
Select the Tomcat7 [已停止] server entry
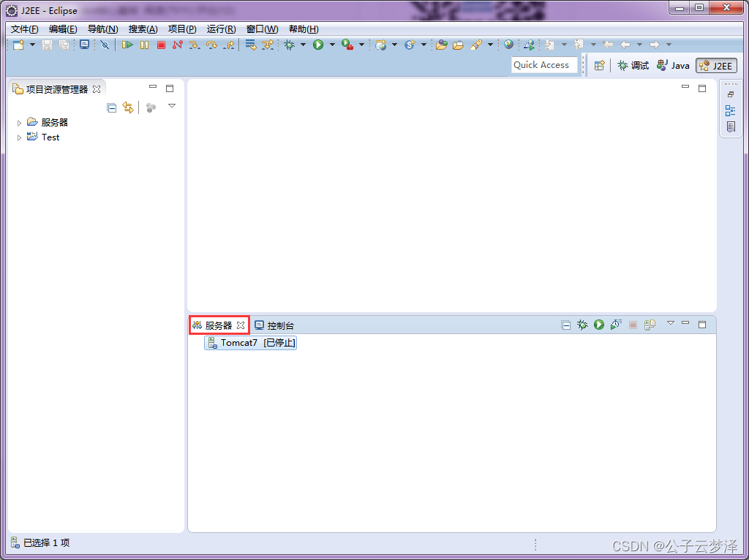(251, 342)
